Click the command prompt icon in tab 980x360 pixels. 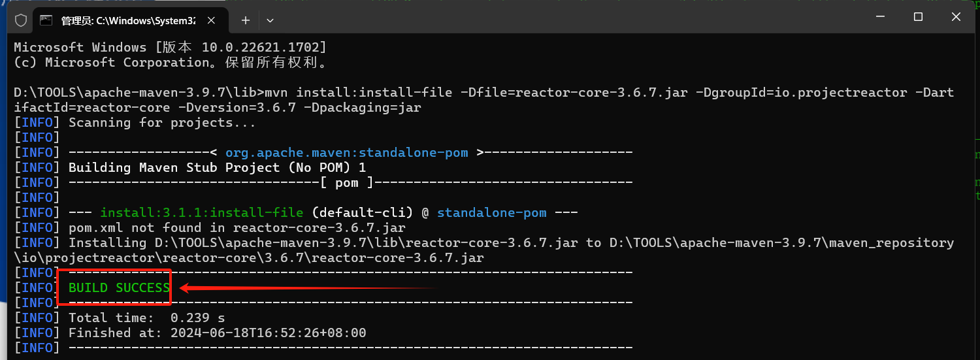(x=46, y=20)
